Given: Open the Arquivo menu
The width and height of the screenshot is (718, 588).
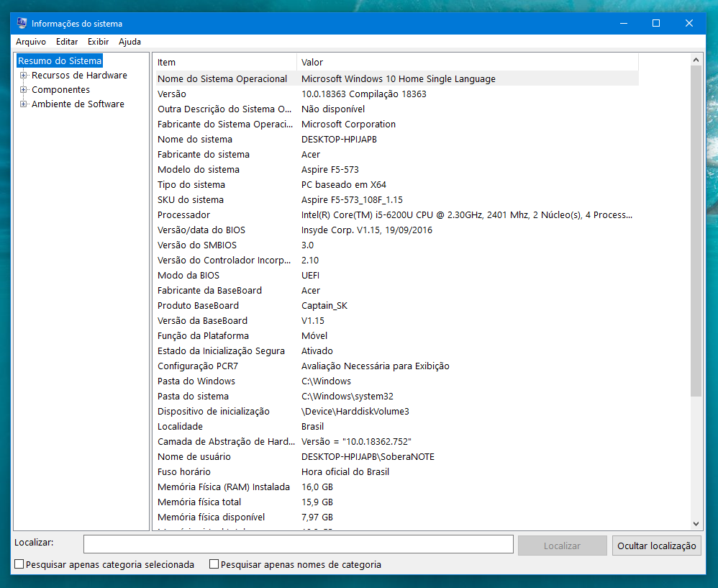Looking at the screenshot, I should [31, 42].
